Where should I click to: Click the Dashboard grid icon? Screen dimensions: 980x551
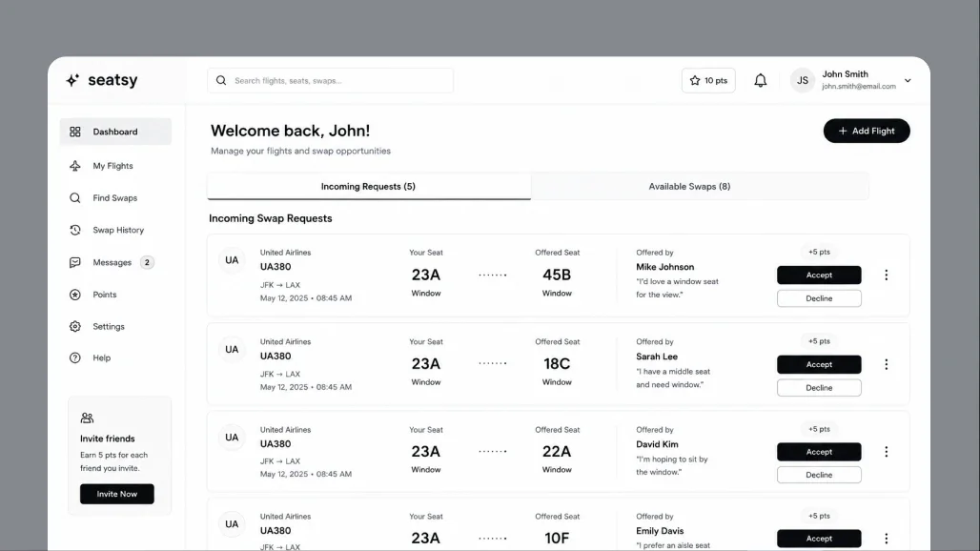75,132
